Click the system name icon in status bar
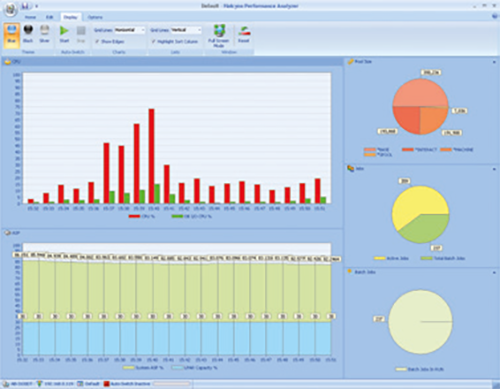Screen dimensions: 500x389 [6, 384]
